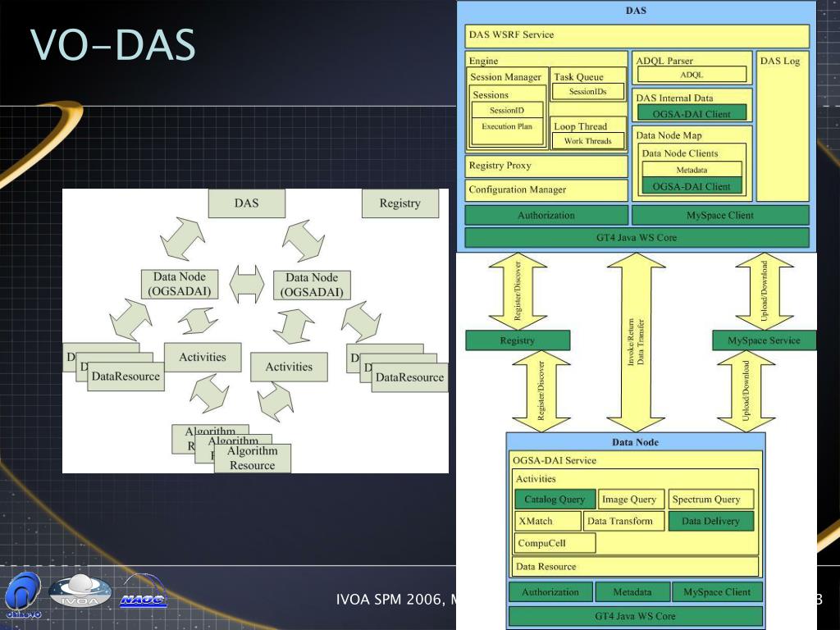Select the Session Manager label
The width and height of the screenshot is (840, 630).
tap(505, 76)
